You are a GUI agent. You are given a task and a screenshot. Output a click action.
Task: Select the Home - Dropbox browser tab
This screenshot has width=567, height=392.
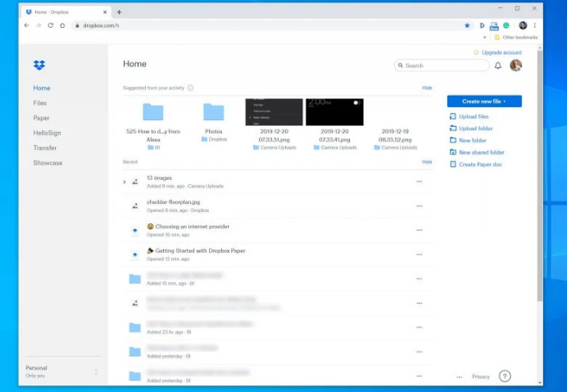pos(66,12)
